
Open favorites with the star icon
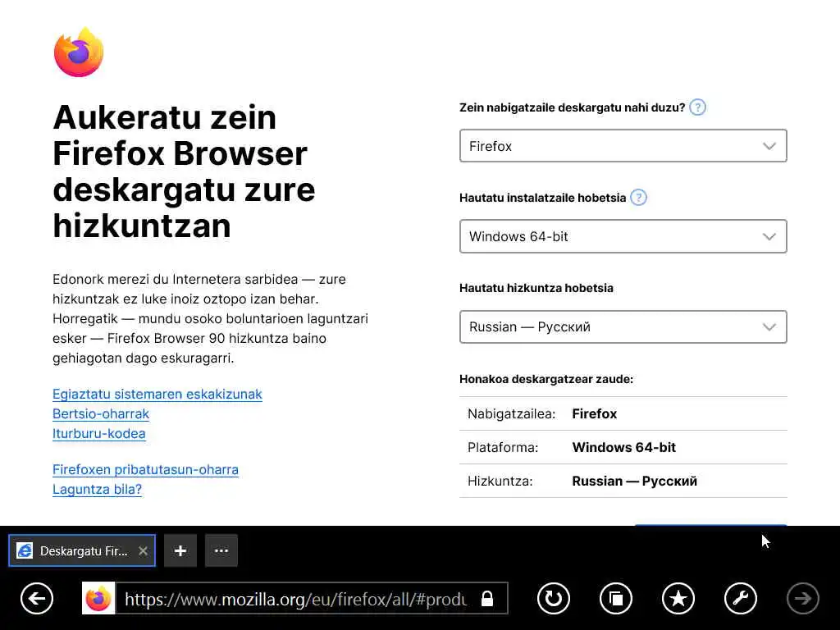pos(678,598)
